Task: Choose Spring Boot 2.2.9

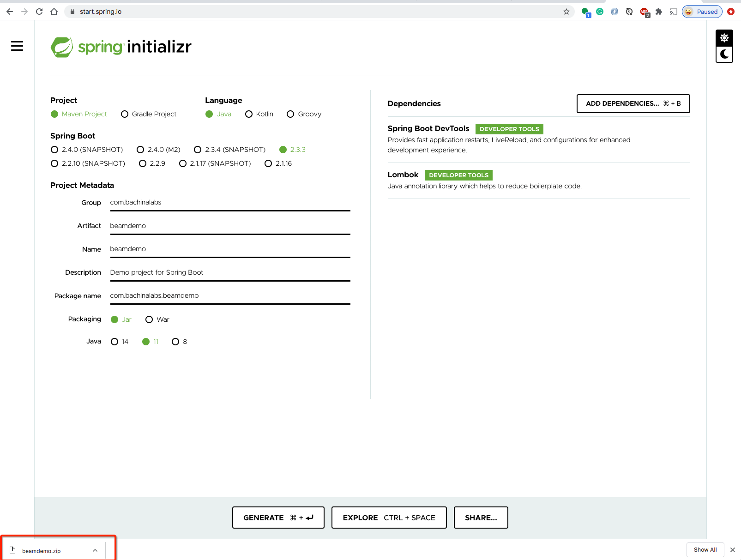Action: 152,163
